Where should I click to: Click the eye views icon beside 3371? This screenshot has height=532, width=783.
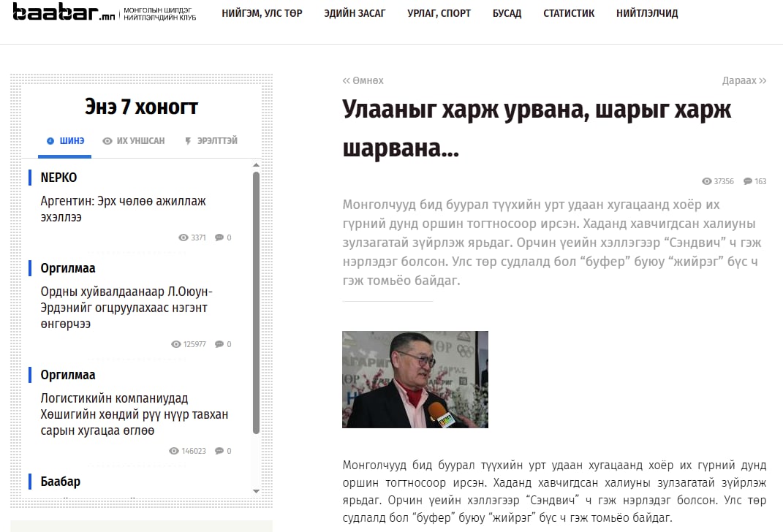point(184,237)
